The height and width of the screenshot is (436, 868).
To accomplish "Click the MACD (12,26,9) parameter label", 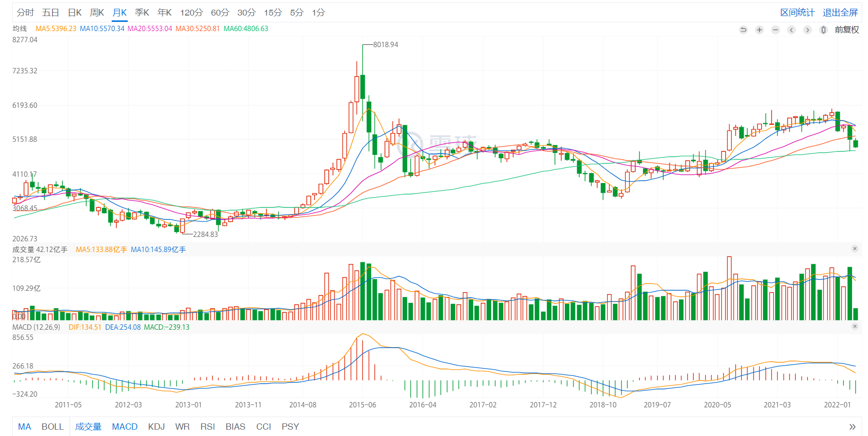I will tap(36, 327).
